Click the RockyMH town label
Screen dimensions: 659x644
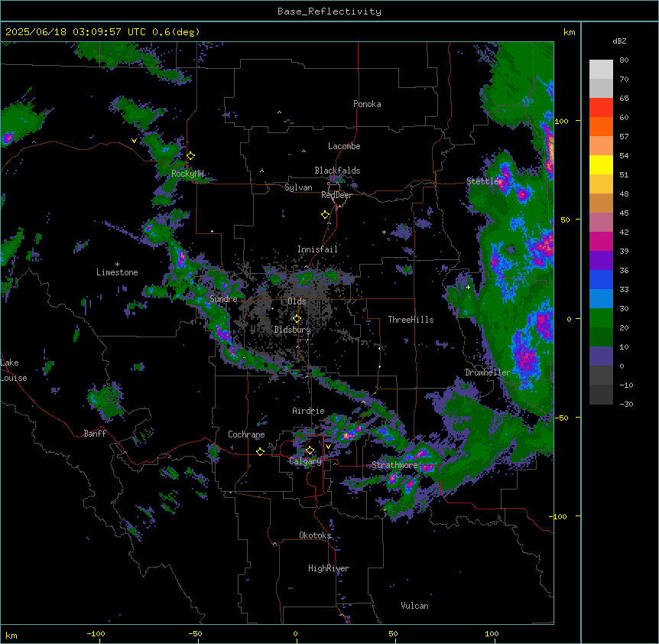(187, 174)
